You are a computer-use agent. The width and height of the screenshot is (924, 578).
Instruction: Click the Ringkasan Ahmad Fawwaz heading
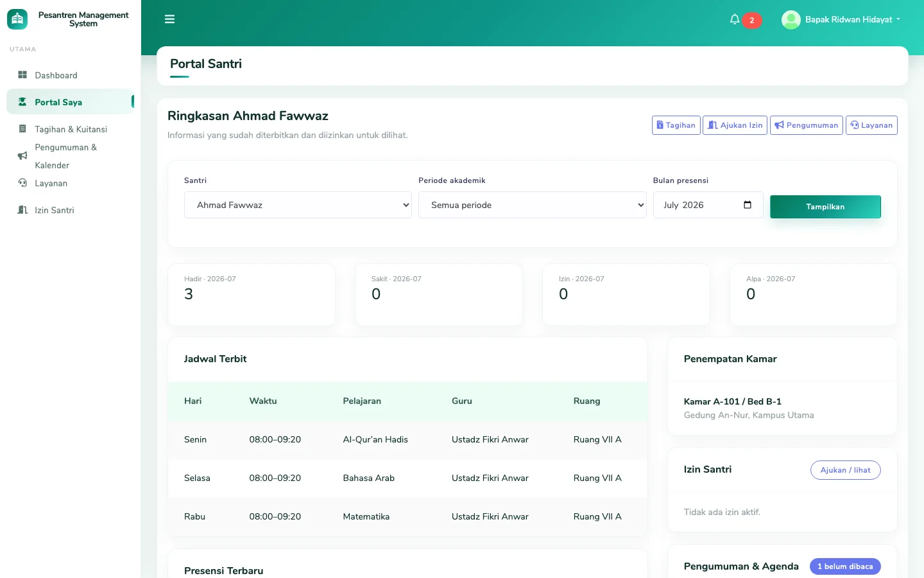[248, 116]
